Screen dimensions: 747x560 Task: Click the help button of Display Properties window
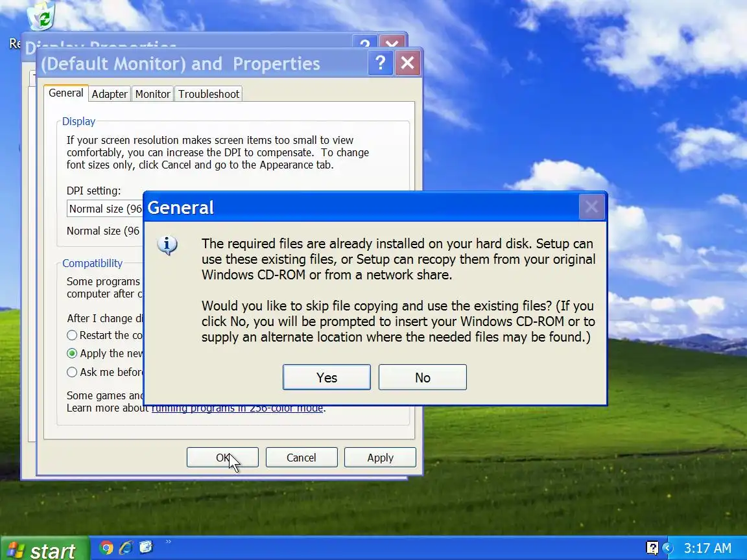(x=365, y=41)
